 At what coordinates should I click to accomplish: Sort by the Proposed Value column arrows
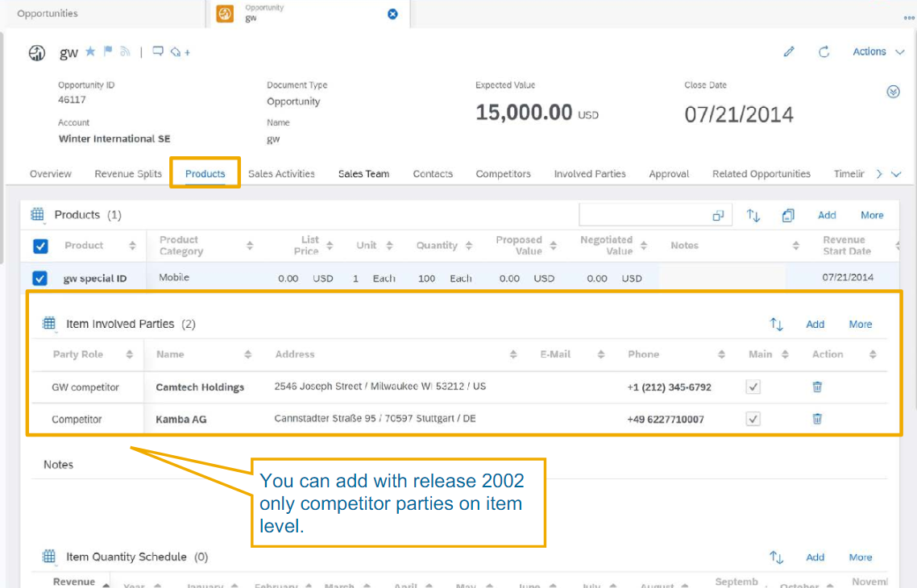pos(554,246)
